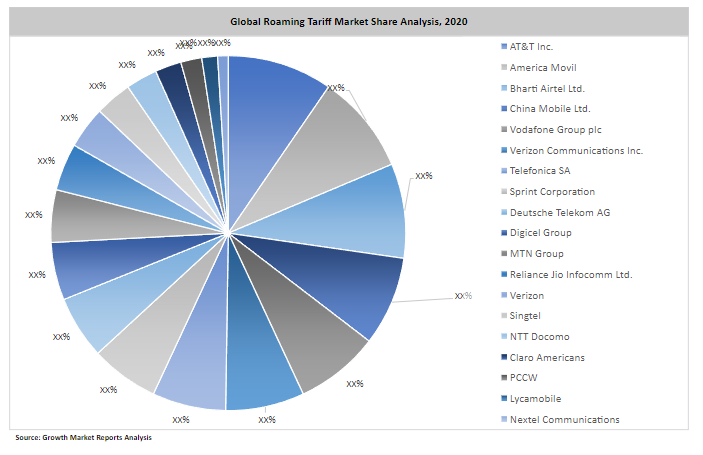Screen dimensions: 703x455
Task: Select the 'Telefonica SA' legend label
Action: tap(540, 171)
